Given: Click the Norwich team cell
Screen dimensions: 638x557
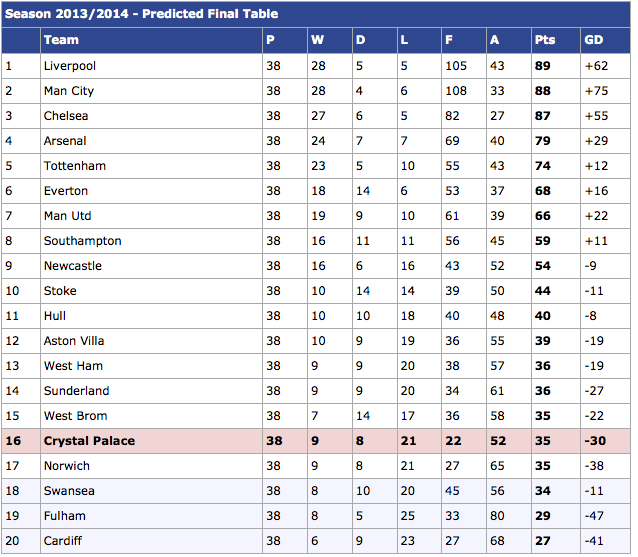Looking at the screenshot, I should [67, 466].
